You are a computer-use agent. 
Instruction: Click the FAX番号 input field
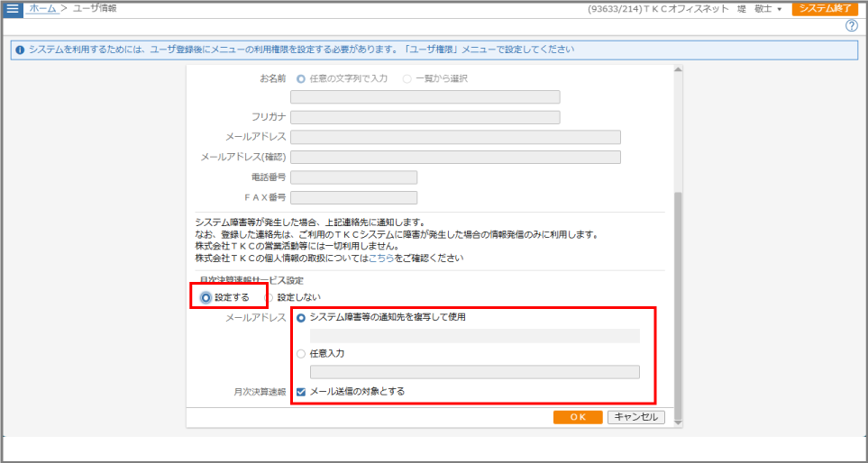click(353, 197)
